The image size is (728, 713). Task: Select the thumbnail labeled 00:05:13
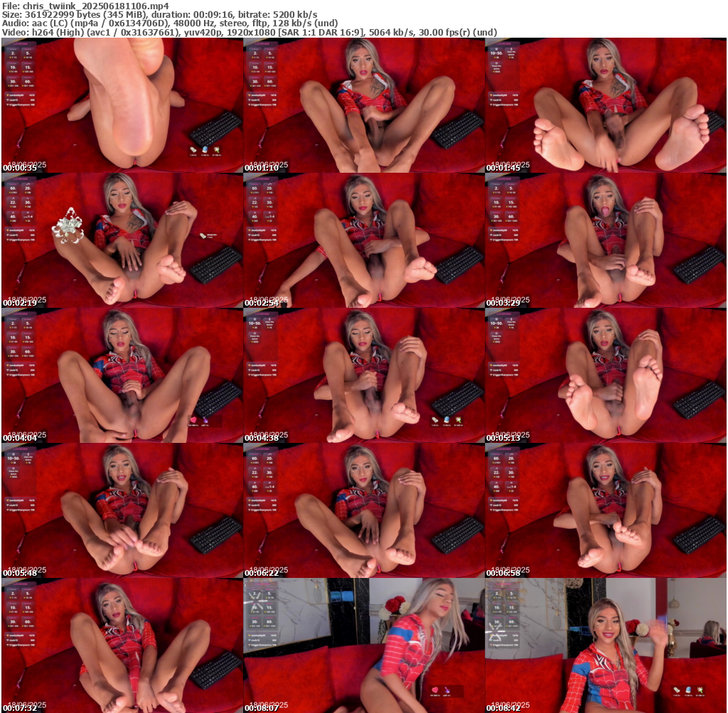[x=606, y=375]
